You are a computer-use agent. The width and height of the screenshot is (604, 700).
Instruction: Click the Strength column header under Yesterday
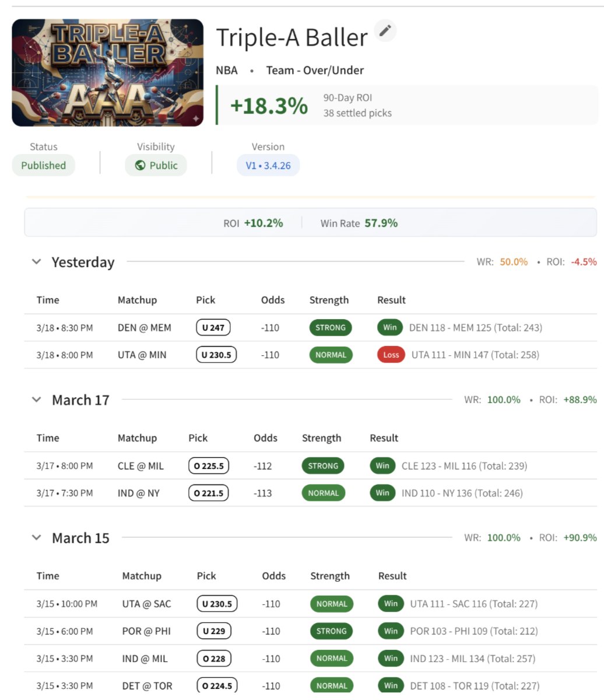329,300
